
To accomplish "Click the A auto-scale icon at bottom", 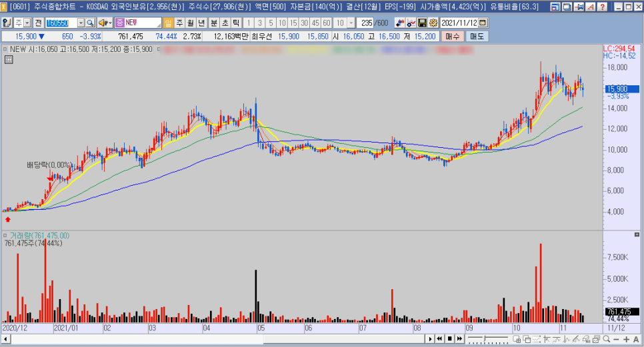I will (x=636, y=339).
